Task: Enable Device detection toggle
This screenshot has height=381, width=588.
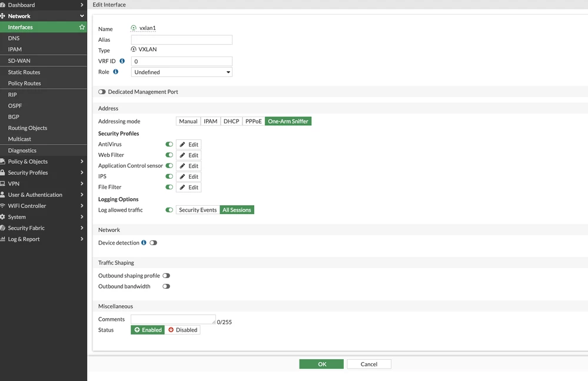Action: 153,243
